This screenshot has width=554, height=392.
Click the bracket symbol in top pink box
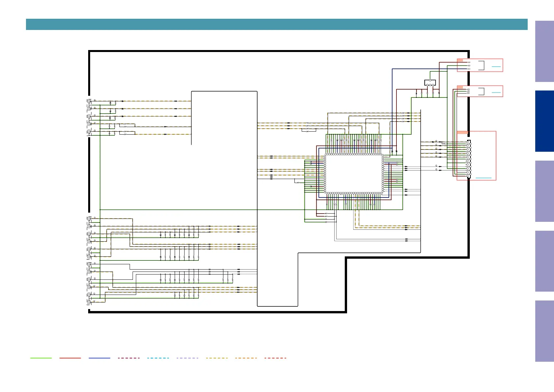click(x=481, y=65)
